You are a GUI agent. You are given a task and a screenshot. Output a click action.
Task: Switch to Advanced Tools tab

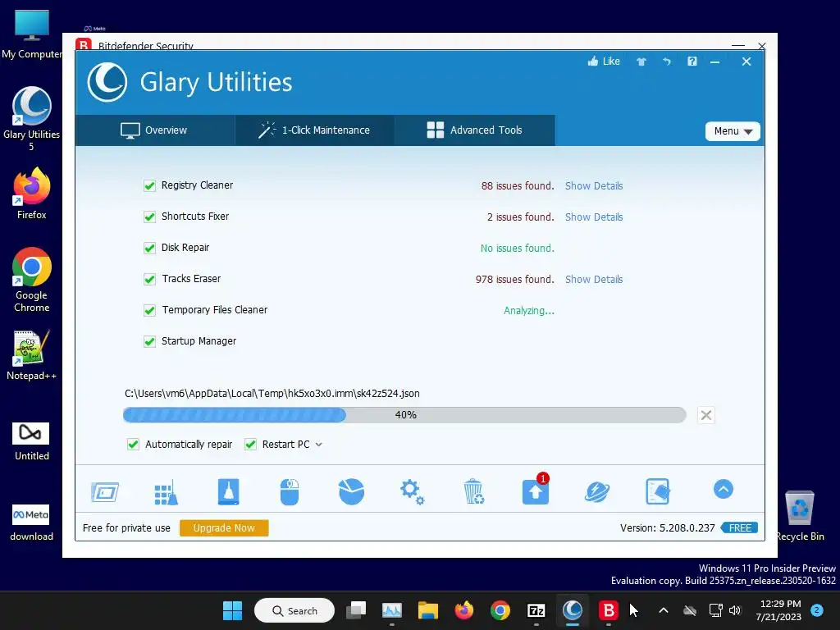[x=475, y=130]
